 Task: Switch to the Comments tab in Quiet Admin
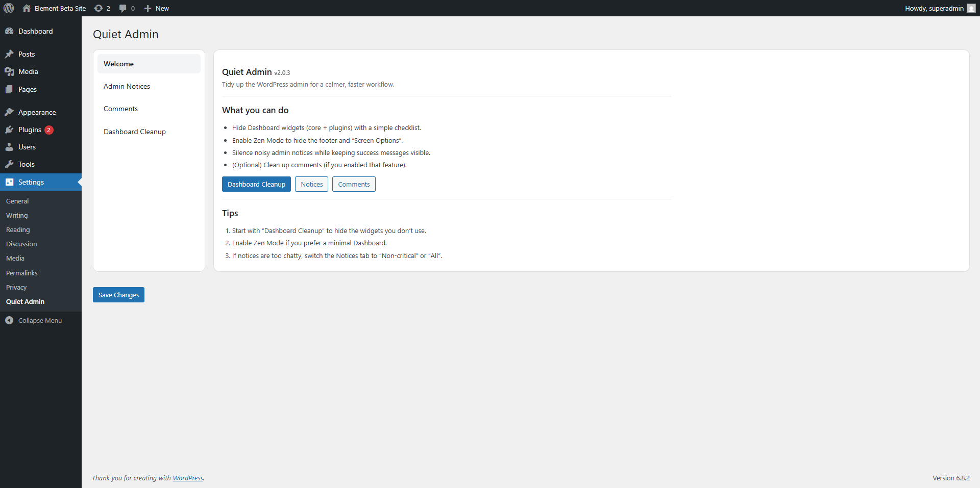coord(149,109)
